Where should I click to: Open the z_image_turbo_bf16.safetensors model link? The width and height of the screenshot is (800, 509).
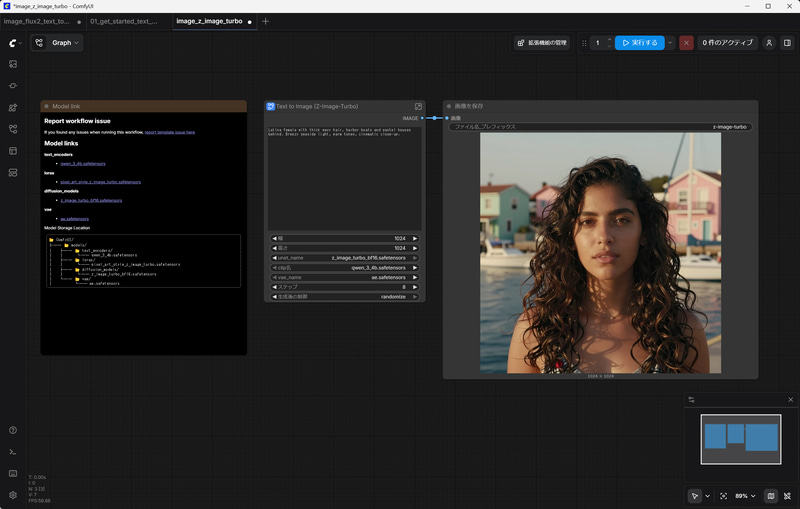[x=90, y=200]
